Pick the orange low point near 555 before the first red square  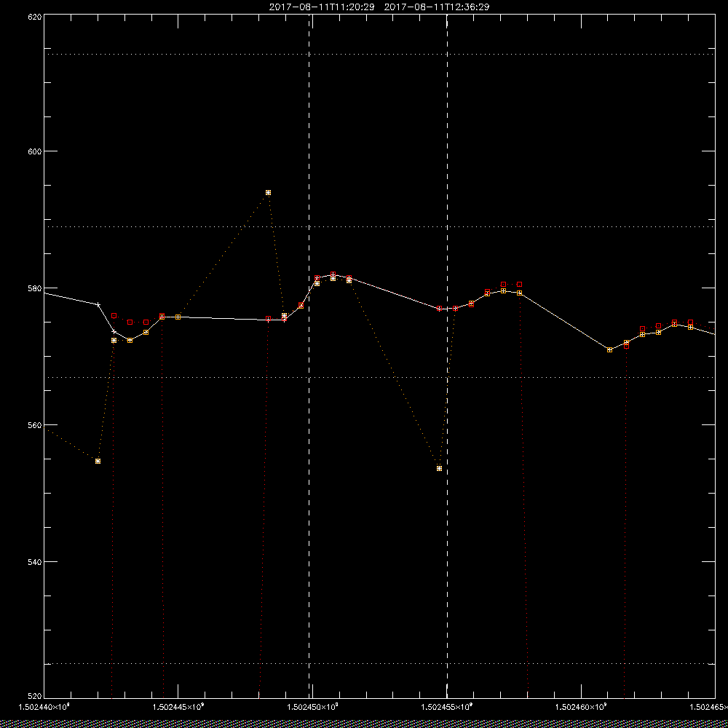click(98, 461)
